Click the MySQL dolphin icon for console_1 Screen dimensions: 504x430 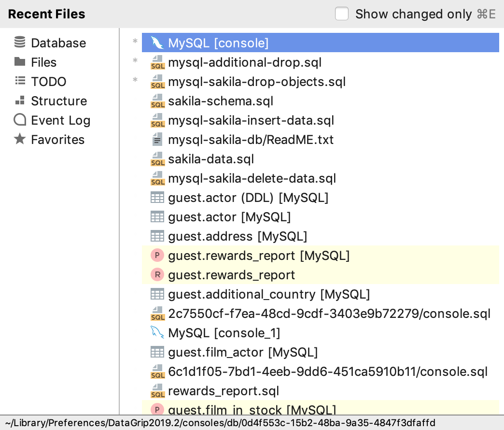tap(157, 332)
